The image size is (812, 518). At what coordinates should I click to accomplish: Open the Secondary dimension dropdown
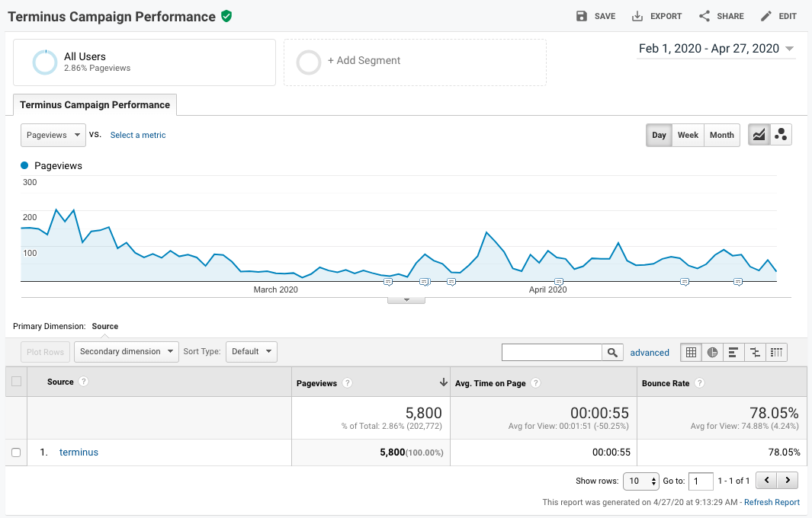127,352
